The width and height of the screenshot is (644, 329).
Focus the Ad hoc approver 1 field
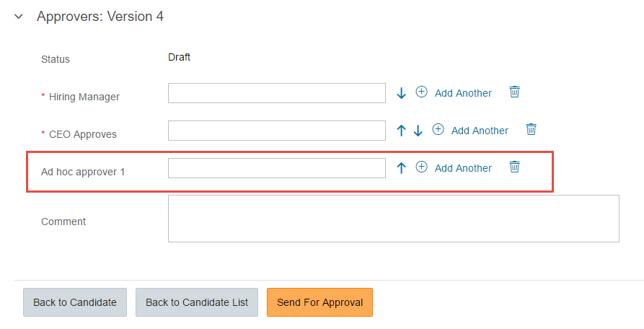pyautogui.click(x=277, y=168)
